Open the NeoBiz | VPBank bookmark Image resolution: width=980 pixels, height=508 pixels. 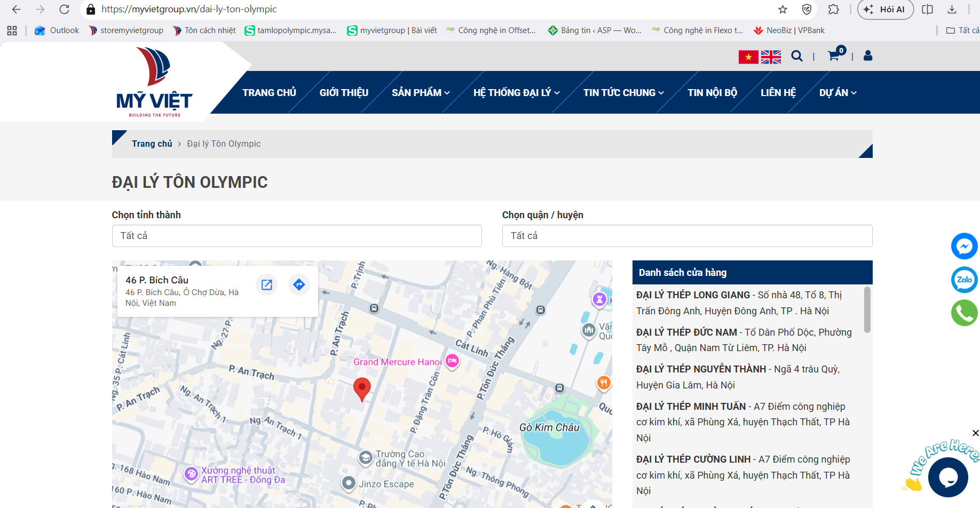pos(789,30)
